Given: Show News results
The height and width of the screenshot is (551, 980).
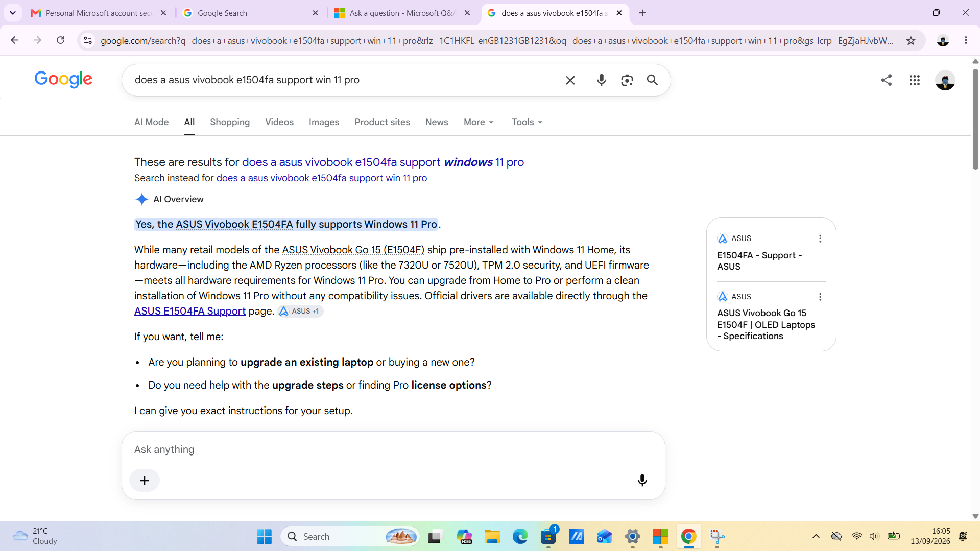Looking at the screenshot, I should click(437, 122).
